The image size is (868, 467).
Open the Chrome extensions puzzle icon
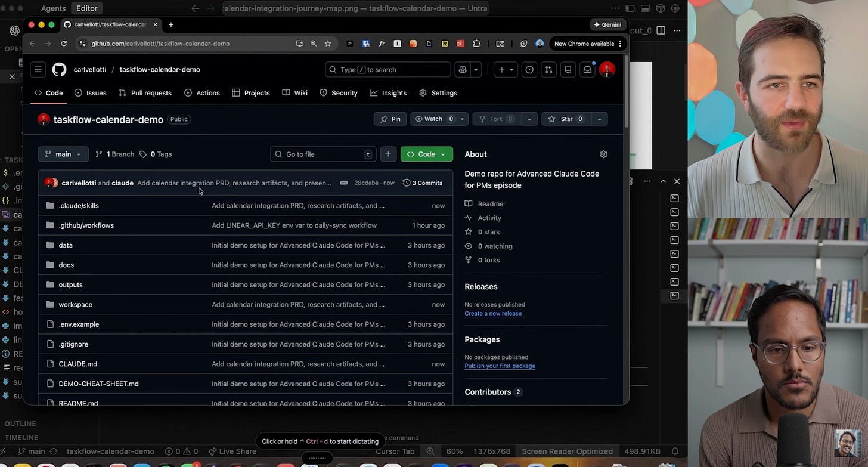pyautogui.click(x=476, y=44)
